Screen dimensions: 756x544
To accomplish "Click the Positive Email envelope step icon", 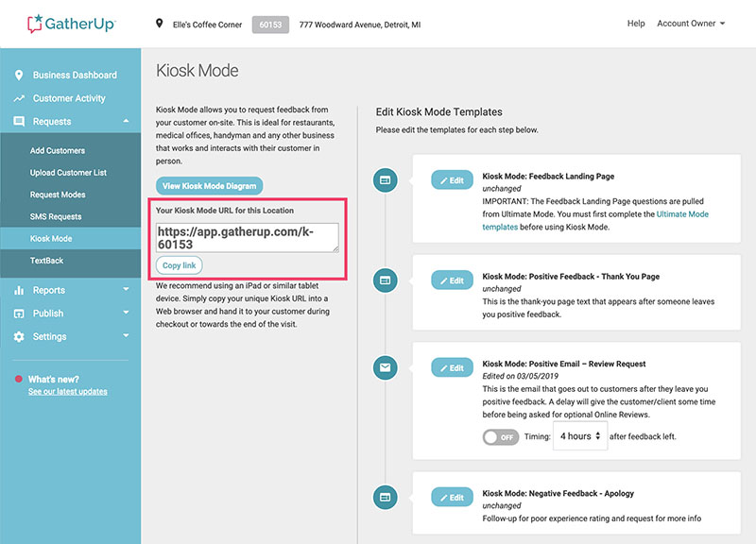I will click(x=386, y=367).
